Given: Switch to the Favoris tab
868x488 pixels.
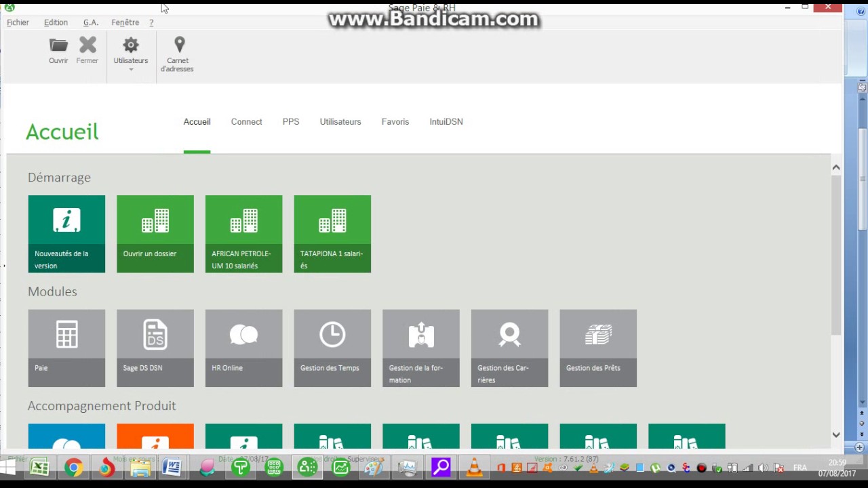Looking at the screenshot, I should point(395,122).
